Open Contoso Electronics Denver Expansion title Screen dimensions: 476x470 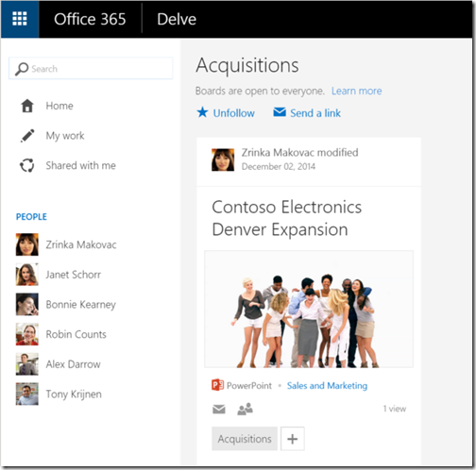(x=286, y=218)
